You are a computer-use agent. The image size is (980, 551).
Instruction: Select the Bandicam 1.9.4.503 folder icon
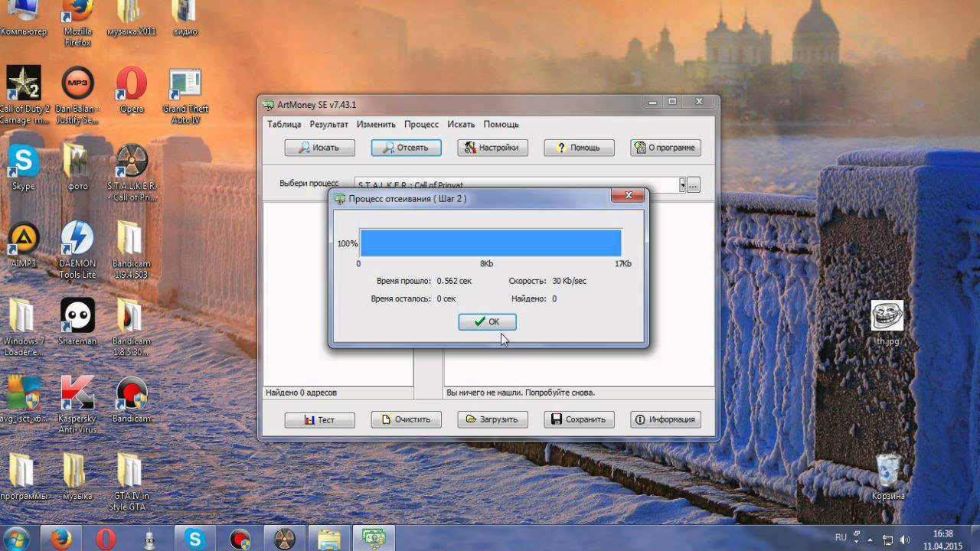coord(132,250)
